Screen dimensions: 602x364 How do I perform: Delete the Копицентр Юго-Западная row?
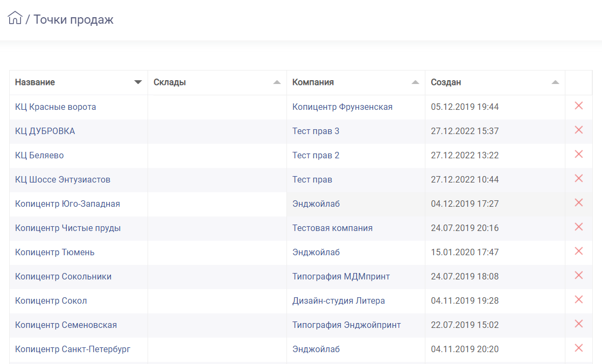click(579, 202)
